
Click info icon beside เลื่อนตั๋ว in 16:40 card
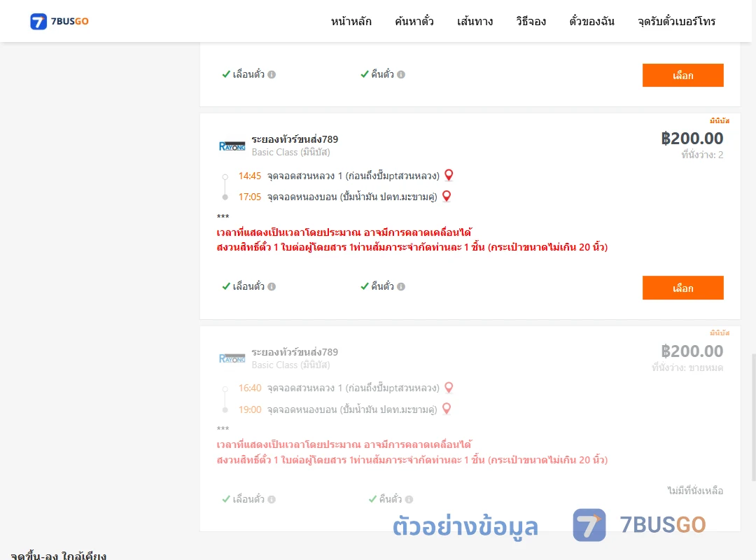(272, 500)
